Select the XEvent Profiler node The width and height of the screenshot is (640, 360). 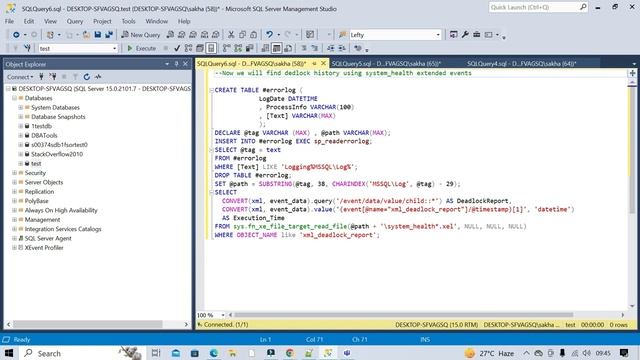pos(44,248)
